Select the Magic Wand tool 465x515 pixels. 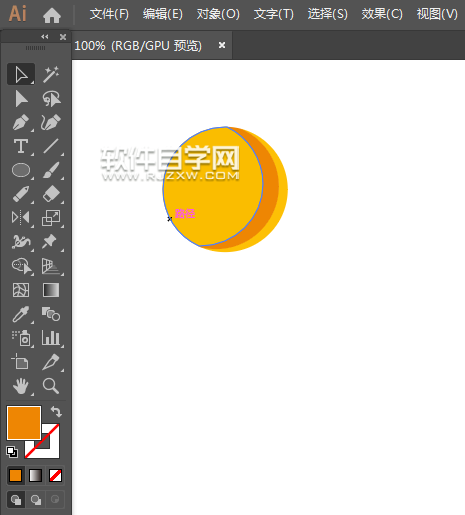(51, 74)
